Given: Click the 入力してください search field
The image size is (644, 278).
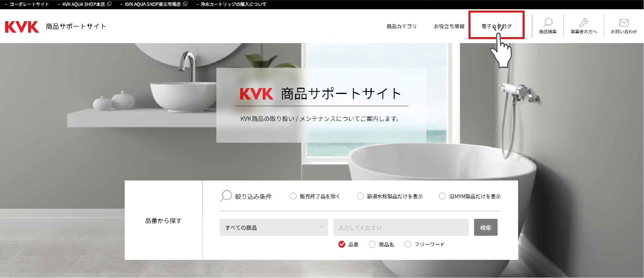Looking at the screenshot, I should click(401, 227).
